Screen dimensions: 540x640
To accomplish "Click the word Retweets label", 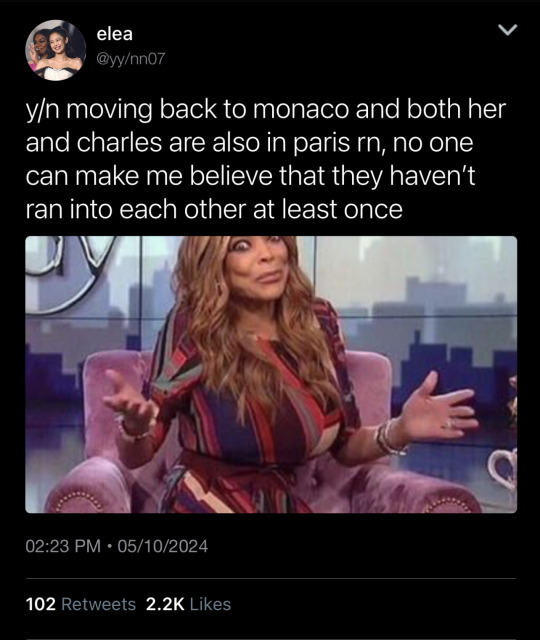I will [x=98, y=604].
